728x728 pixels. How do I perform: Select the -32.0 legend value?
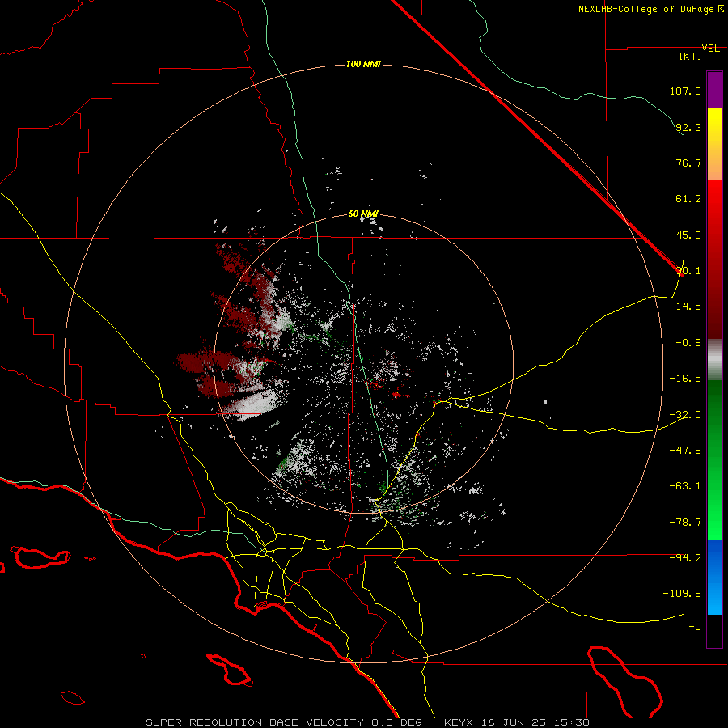point(685,415)
